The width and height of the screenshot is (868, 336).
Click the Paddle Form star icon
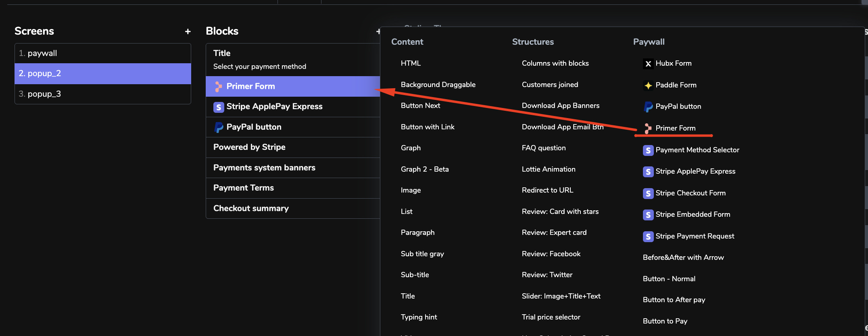[x=648, y=85]
